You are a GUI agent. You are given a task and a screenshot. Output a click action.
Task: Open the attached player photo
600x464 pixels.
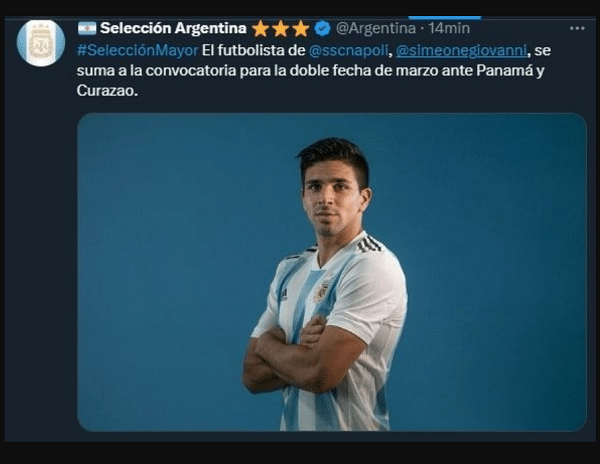(x=332, y=272)
